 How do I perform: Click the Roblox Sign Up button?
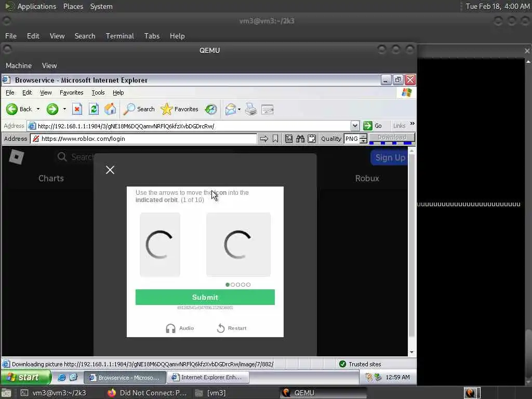[x=390, y=157]
